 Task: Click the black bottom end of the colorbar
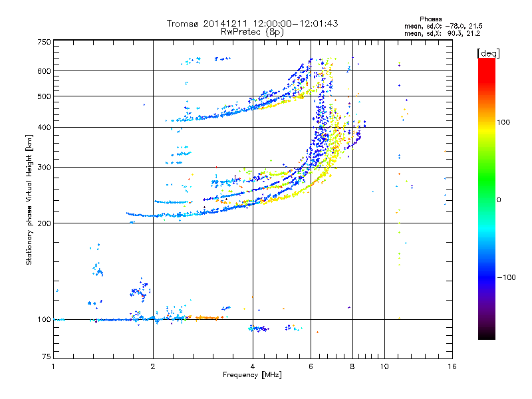(487, 334)
